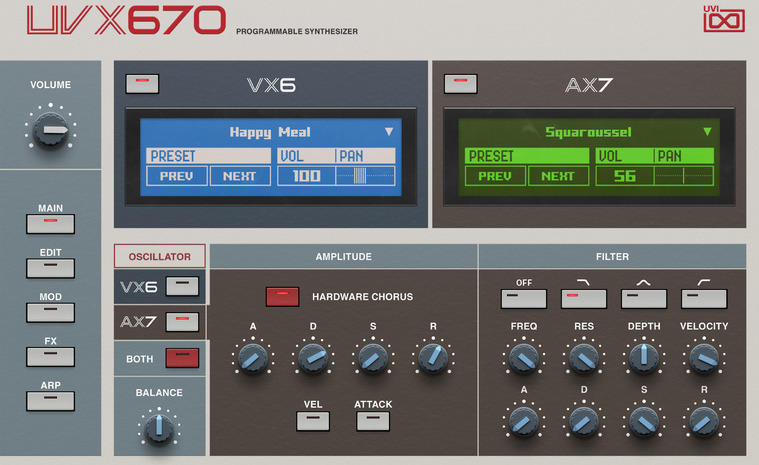Click PREV on the AX7 display
This screenshot has width=759, height=465.
tap(495, 176)
